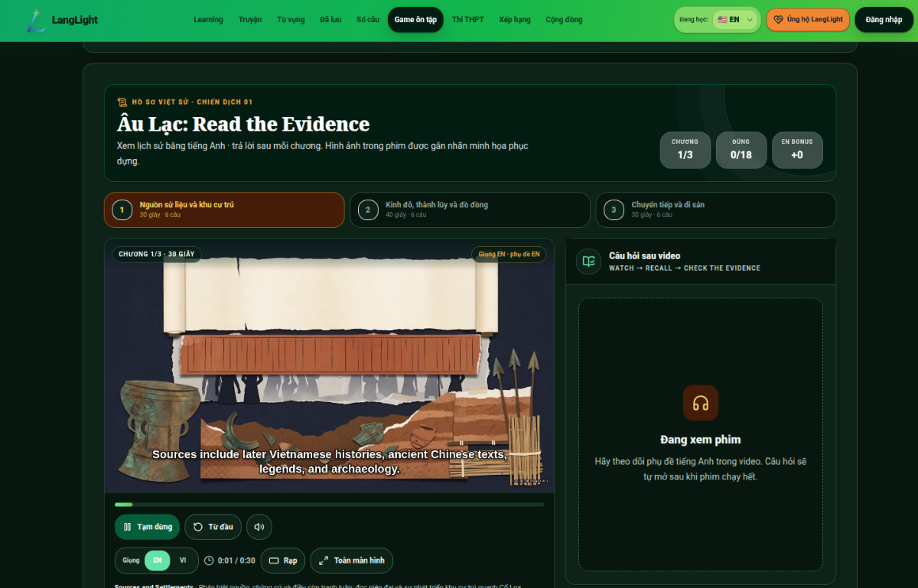Viewport: 918px width, 588px height.
Task: Click the headphones icon in question panel
Action: (701, 403)
